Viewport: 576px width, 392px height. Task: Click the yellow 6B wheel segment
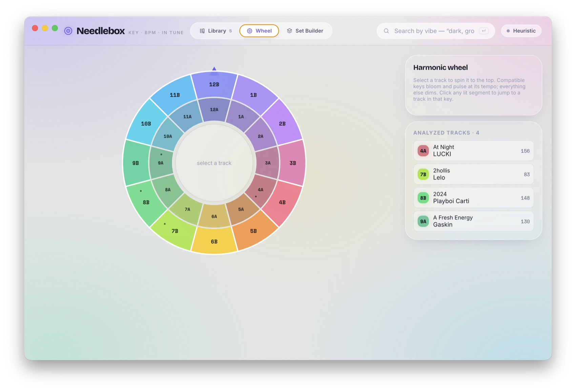pyautogui.click(x=214, y=242)
